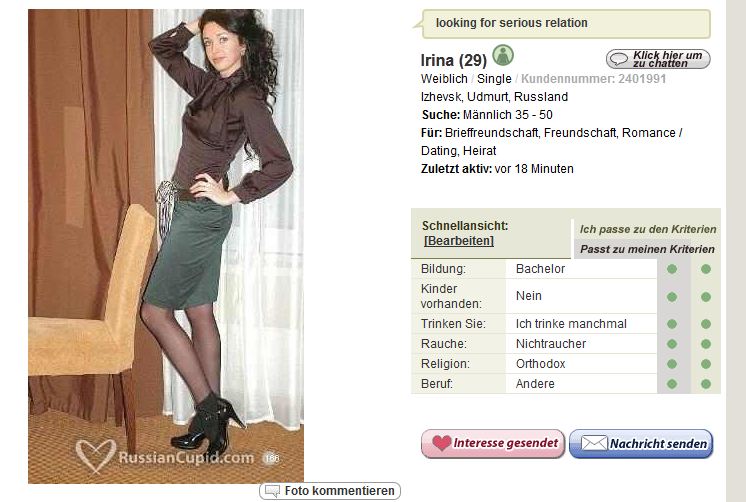Click the RussianCupid heart logo watermark
Screen dimensions: 746x502
96,455
